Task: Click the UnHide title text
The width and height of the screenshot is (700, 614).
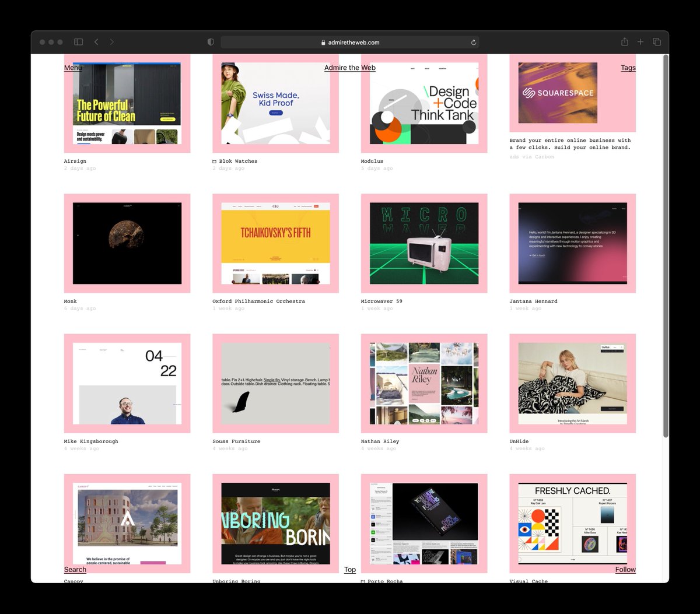Action: 519,441
